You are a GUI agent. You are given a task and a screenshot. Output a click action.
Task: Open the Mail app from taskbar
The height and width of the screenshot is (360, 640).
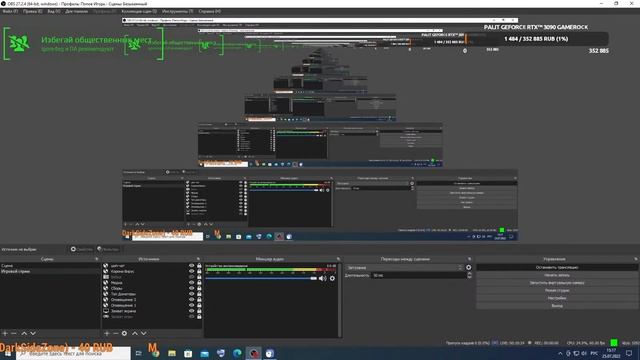click(x=204, y=353)
